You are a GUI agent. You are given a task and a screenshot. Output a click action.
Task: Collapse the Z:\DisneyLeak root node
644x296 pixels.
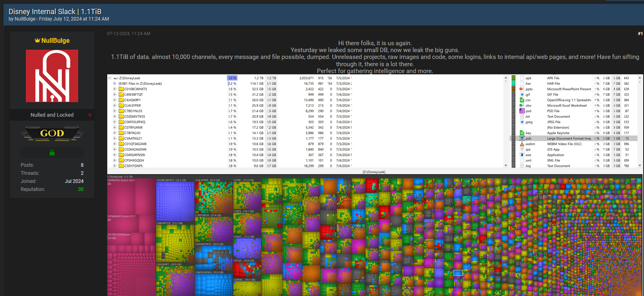(x=110, y=78)
